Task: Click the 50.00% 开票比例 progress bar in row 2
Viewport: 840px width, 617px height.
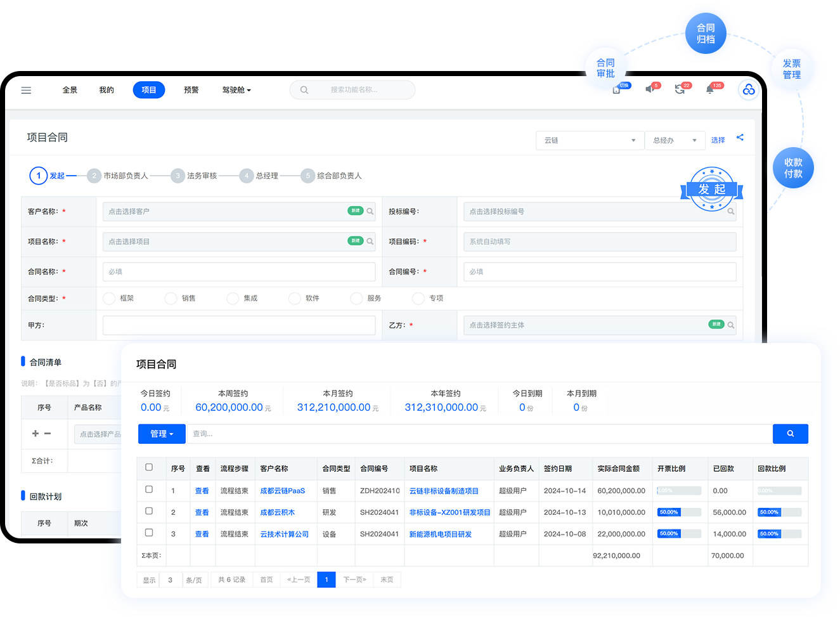Action: (x=678, y=512)
